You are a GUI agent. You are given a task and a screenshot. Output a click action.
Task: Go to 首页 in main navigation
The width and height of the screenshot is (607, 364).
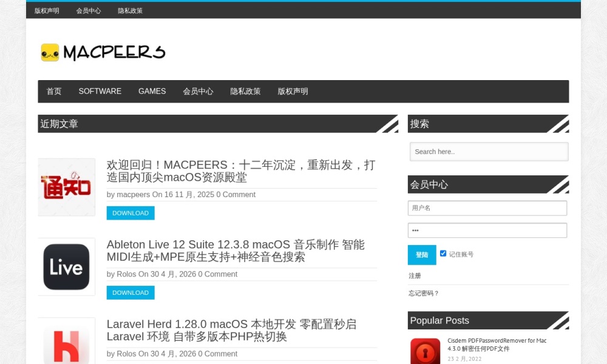point(54,91)
